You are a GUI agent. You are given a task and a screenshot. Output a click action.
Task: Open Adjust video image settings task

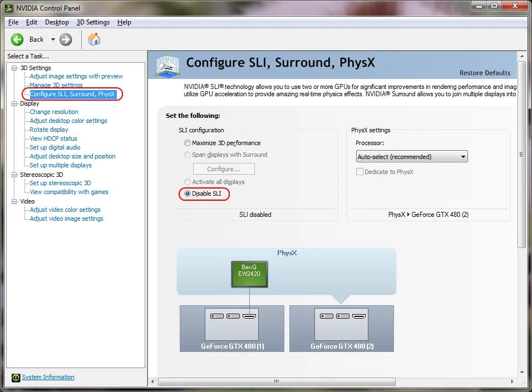click(67, 219)
